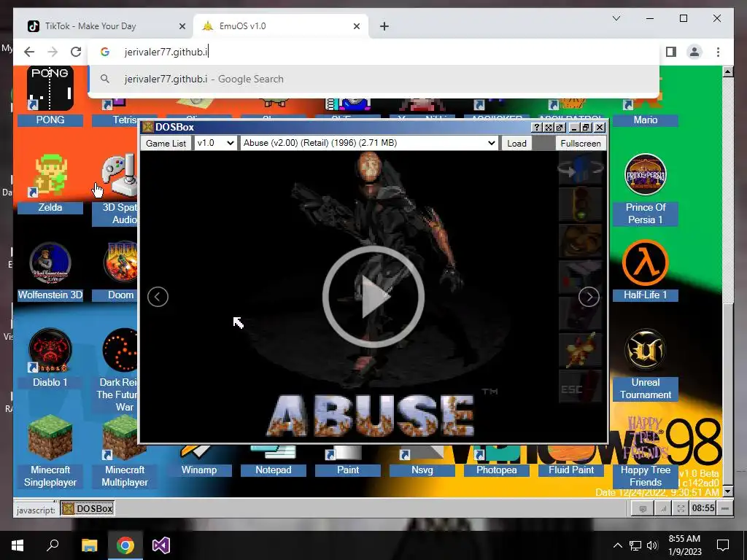Open Chrome side panel icon
Image resolution: width=747 pixels, height=560 pixels.
pos(671,52)
